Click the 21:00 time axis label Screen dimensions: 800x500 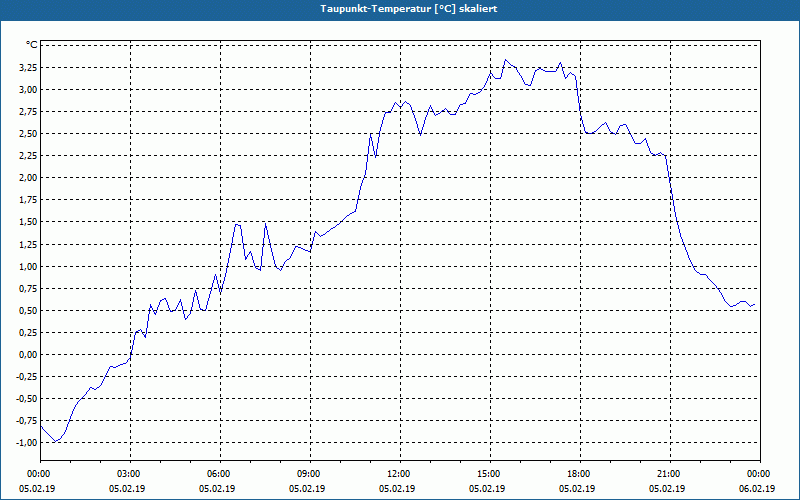pos(670,474)
